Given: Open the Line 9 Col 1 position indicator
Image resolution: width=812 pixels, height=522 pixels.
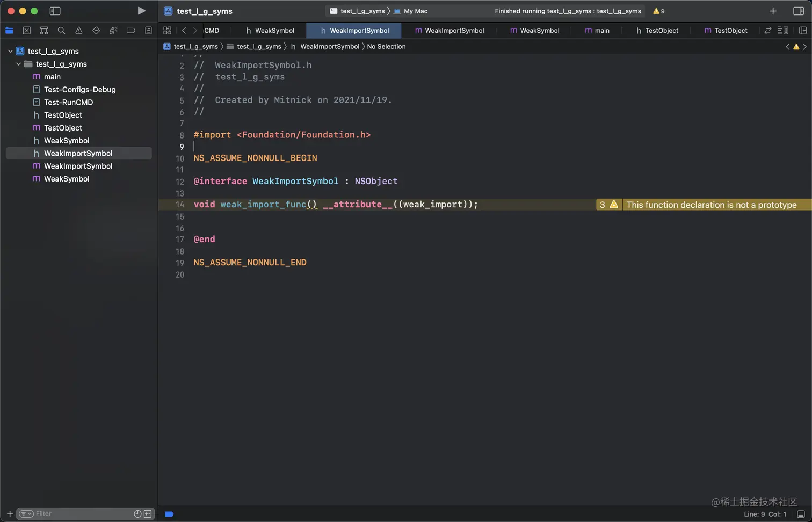Looking at the screenshot, I should point(765,514).
